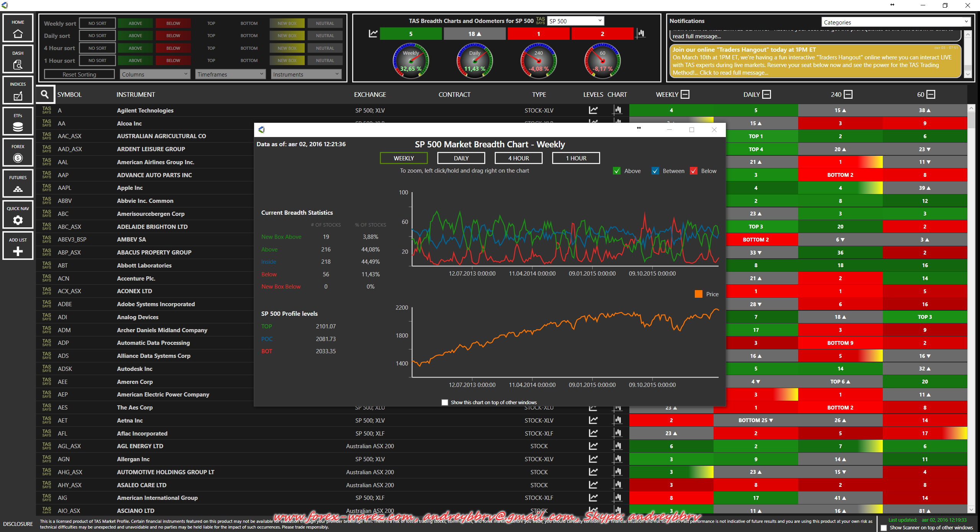This screenshot has height=532, width=980.
Task: Open the Dash sidebar icon
Action: [18, 59]
